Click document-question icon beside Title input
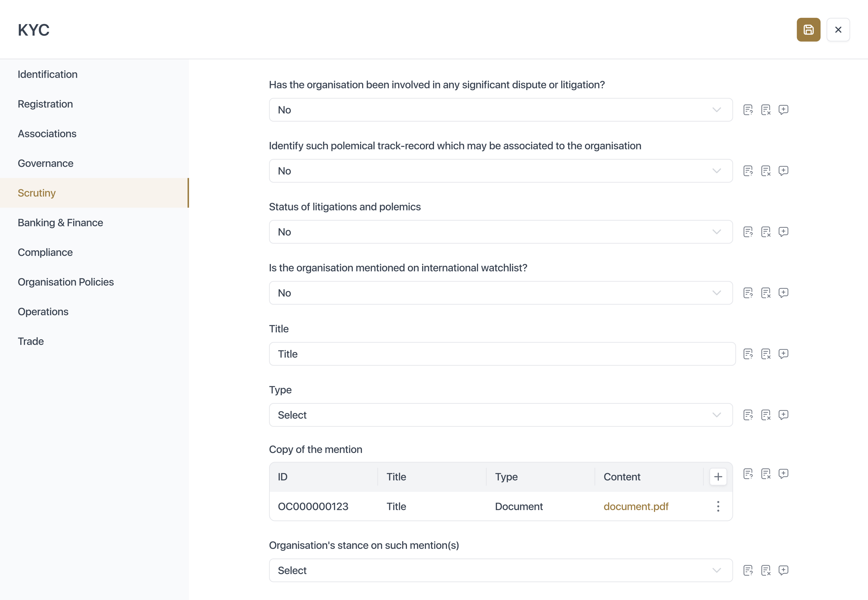The width and height of the screenshot is (868, 600). pos(748,354)
